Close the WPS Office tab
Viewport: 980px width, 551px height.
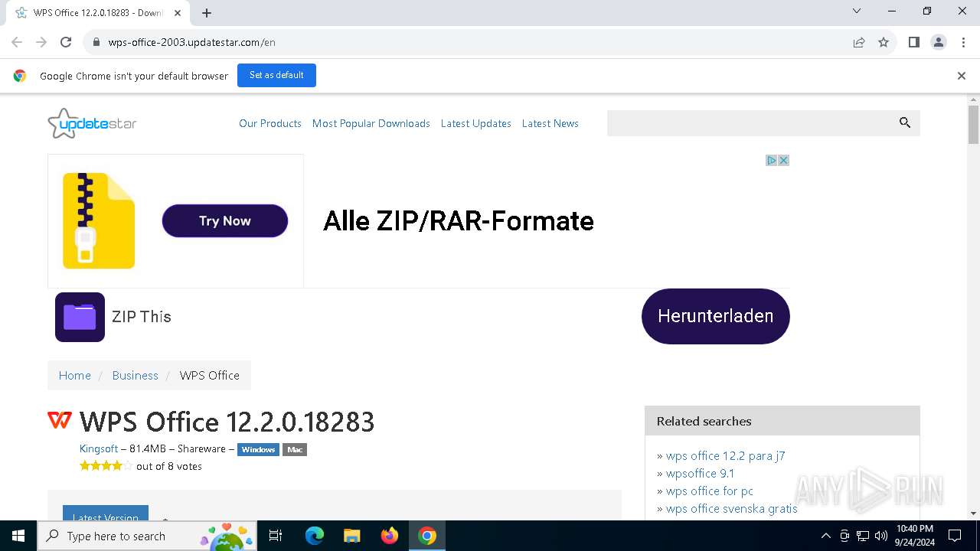178,13
